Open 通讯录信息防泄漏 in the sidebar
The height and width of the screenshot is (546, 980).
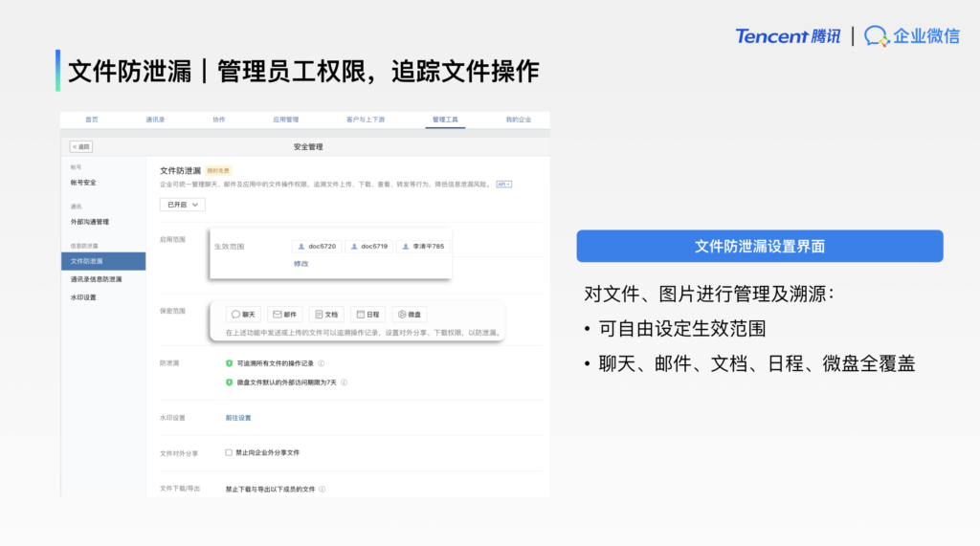pyautogui.click(x=97, y=279)
